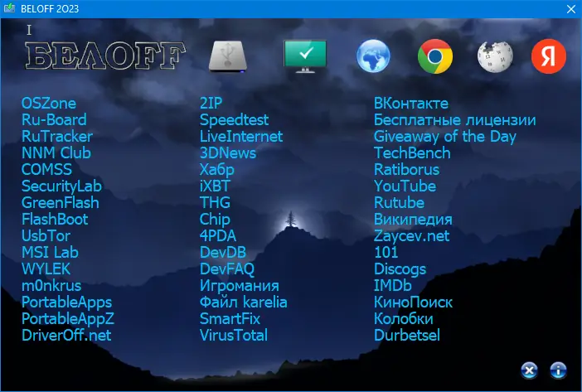Image resolution: width=582 pixels, height=392 pixels.
Task: Open Игромания link
Action: point(240,286)
